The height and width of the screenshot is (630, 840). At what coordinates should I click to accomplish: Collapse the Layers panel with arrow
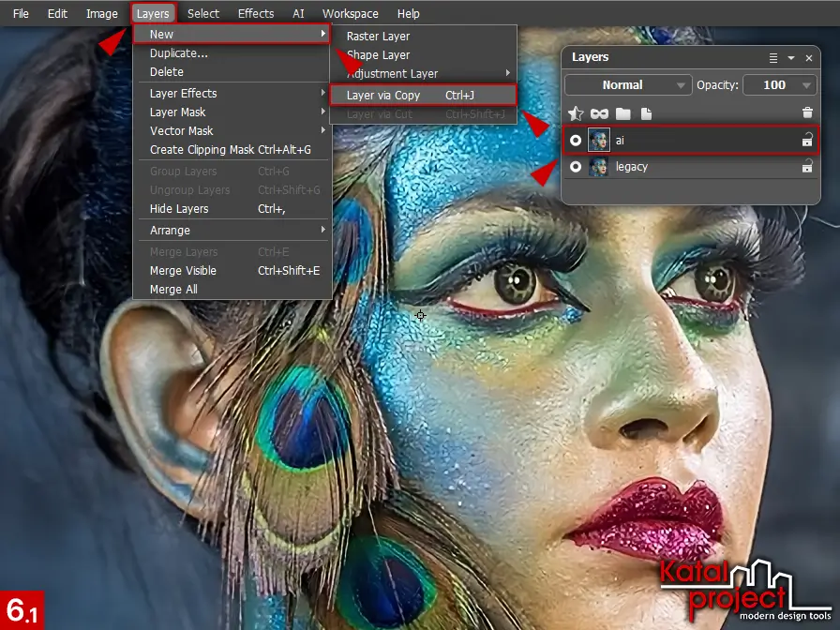pyautogui.click(x=791, y=58)
